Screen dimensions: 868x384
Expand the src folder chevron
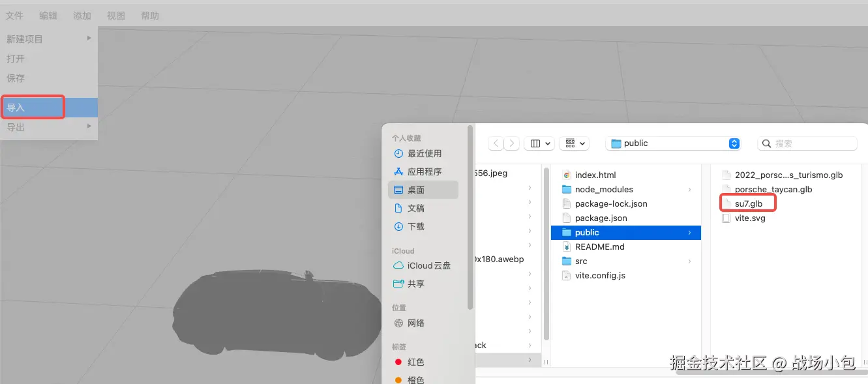(x=690, y=261)
